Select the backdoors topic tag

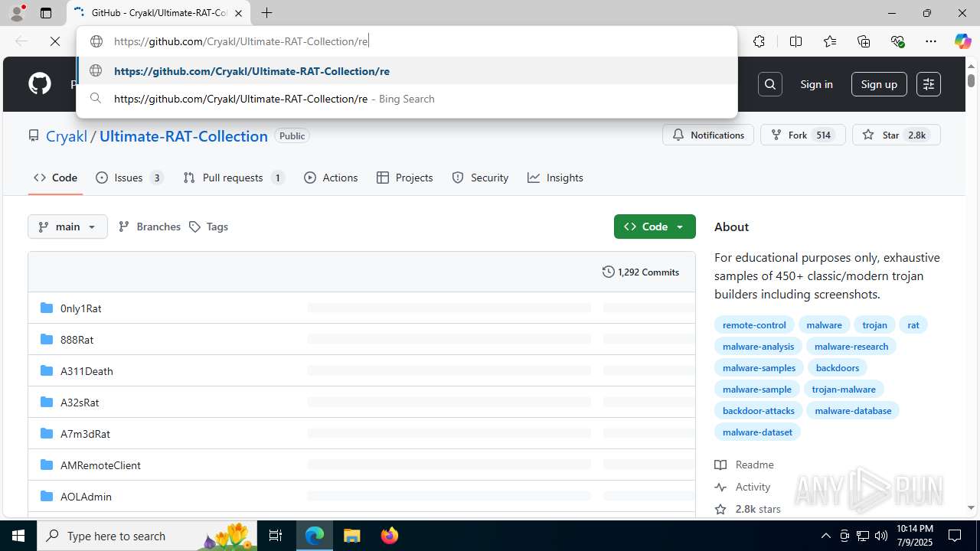[838, 367]
